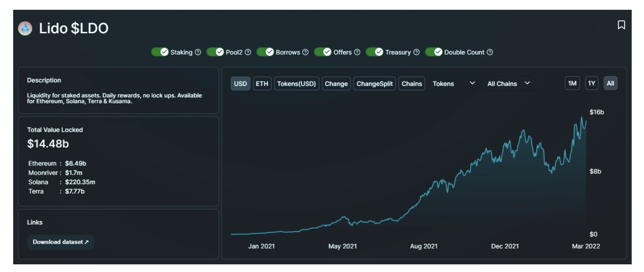This screenshot has width=644, height=272.
Task: Click help icon next to Pool2
Action: point(248,52)
